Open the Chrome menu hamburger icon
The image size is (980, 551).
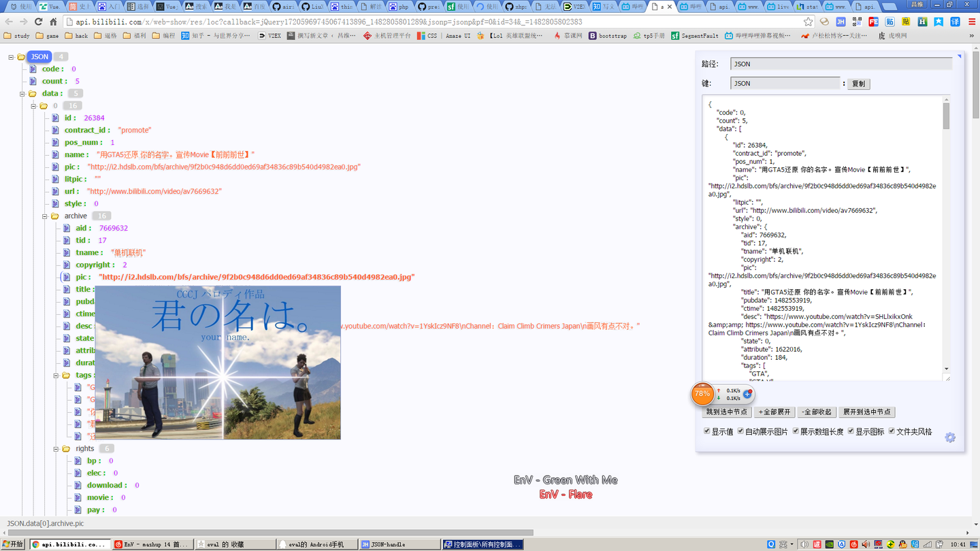(971, 22)
